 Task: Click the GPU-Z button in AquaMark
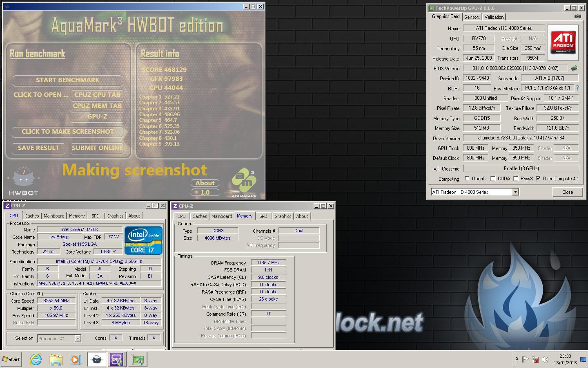tap(97, 117)
